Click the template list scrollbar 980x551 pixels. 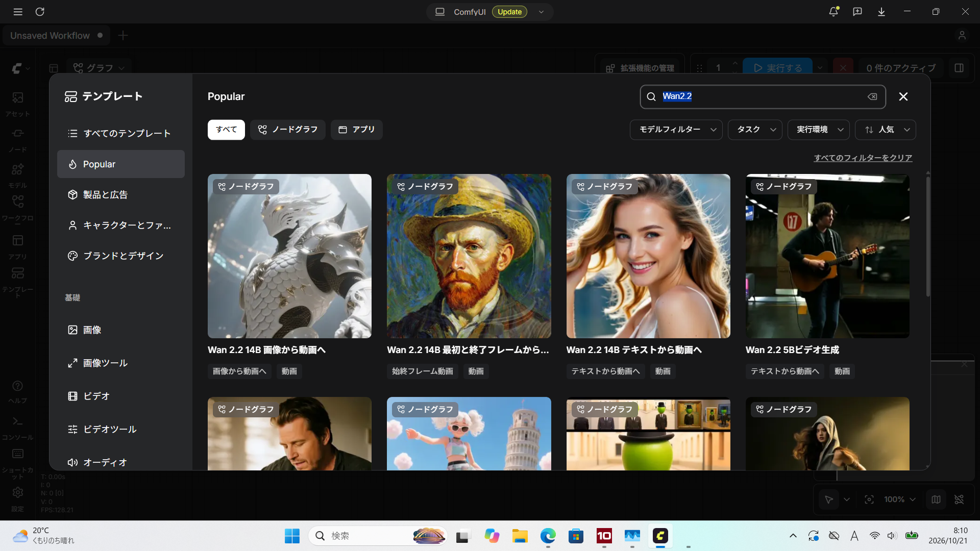pos(928,236)
